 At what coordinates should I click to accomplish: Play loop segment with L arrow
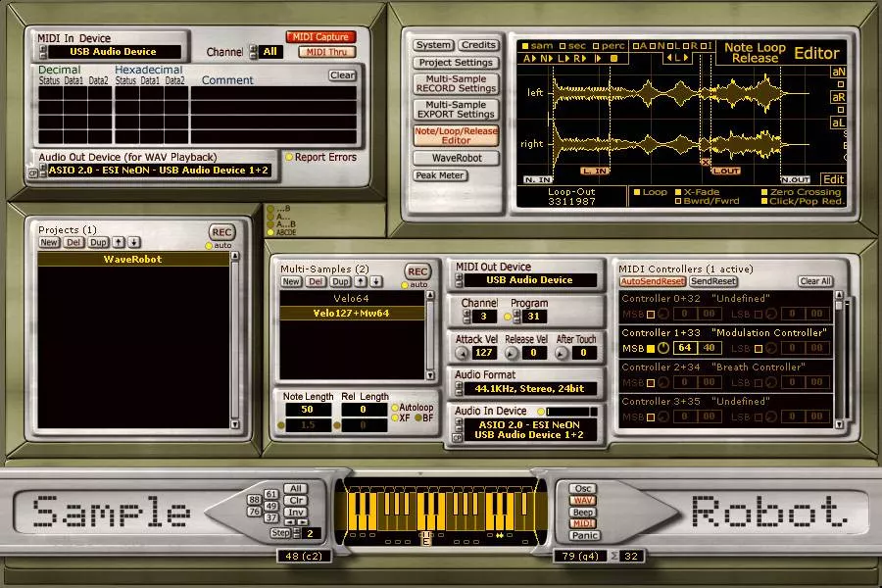click(x=563, y=58)
